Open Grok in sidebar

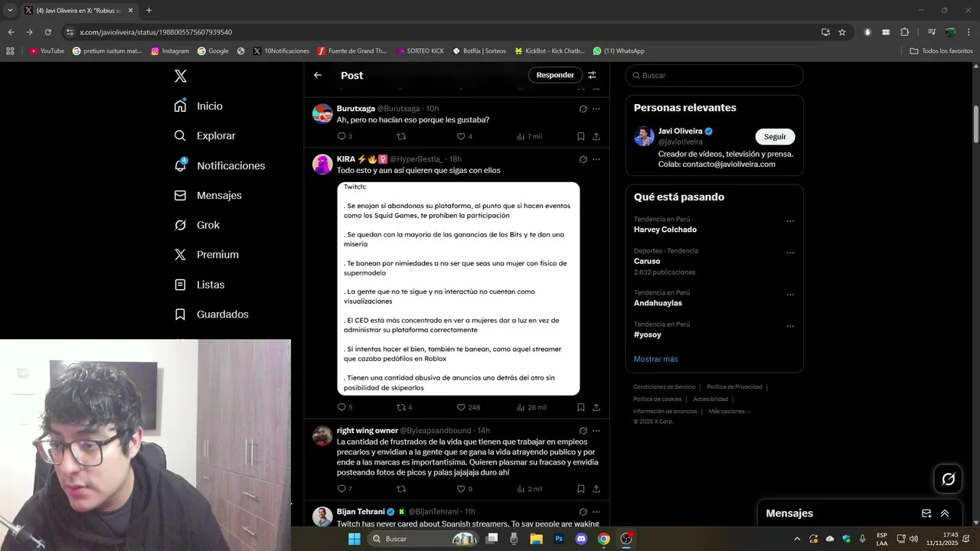click(x=197, y=225)
